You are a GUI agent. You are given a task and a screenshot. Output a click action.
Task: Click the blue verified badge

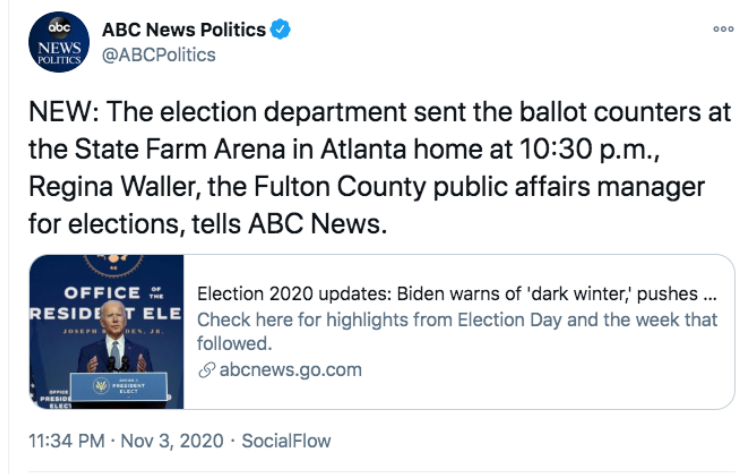[x=281, y=30]
